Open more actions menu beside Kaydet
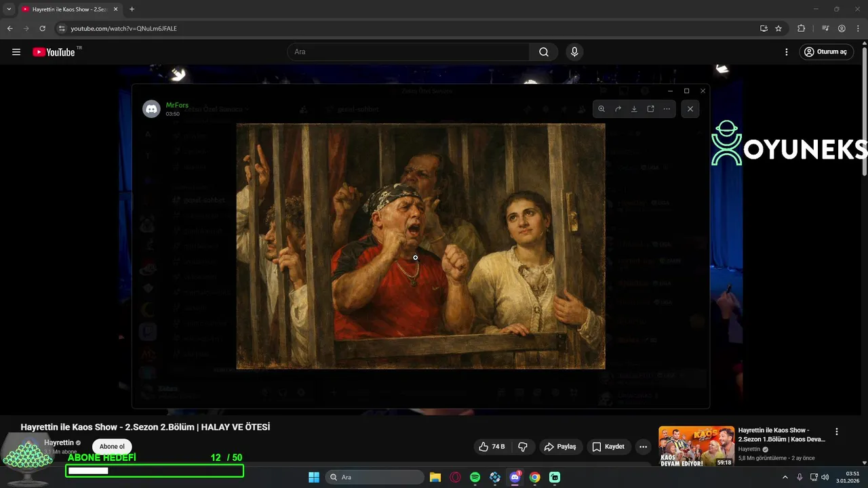Viewport: 868px width, 488px height. point(643,447)
